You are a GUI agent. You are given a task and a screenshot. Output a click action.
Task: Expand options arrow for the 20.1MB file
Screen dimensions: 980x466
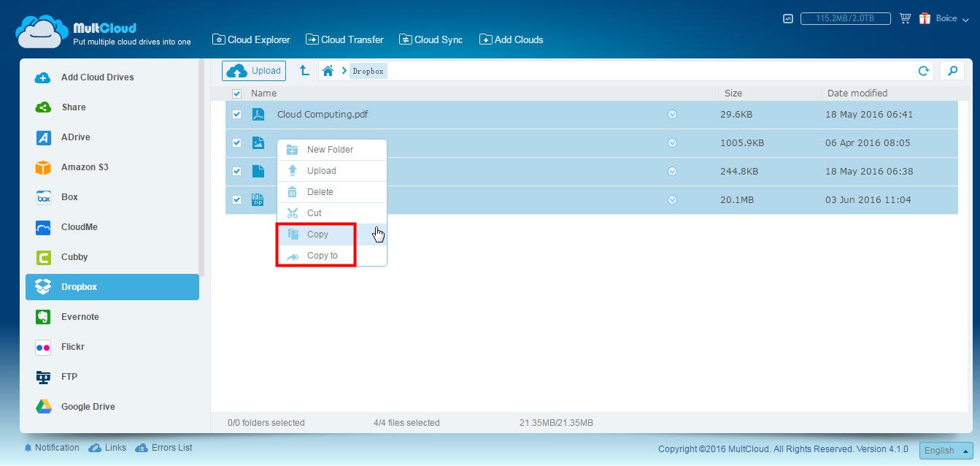pyautogui.click(x=673, y=200)
